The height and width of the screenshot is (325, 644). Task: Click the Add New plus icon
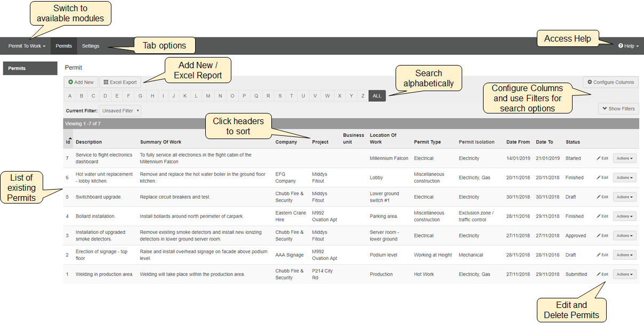70,83
